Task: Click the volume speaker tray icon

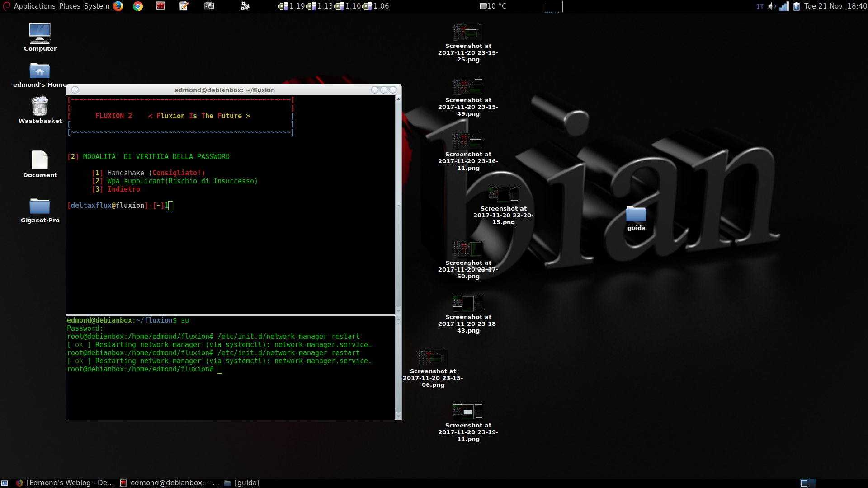Action: 772,6
